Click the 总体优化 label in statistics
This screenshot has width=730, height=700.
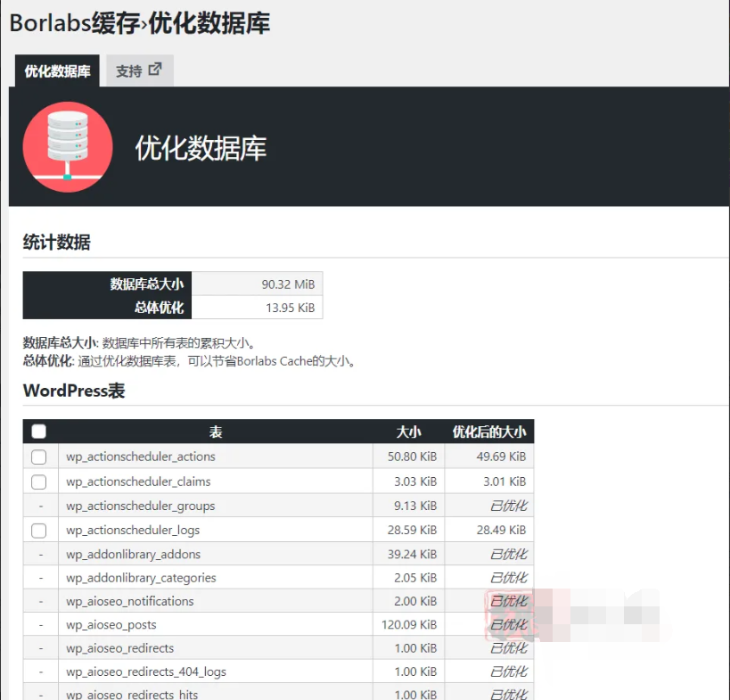[160, 308]
